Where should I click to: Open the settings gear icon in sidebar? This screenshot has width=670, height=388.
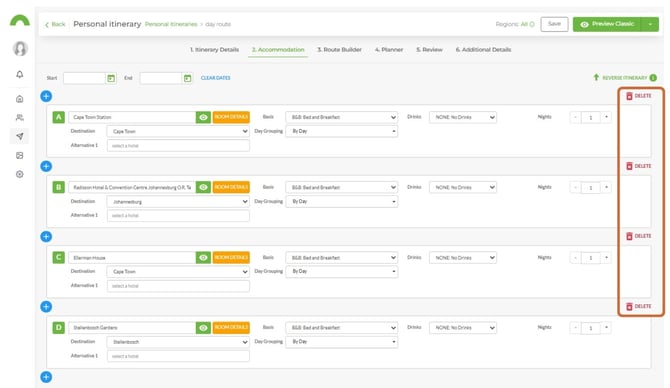click(20, 174)
